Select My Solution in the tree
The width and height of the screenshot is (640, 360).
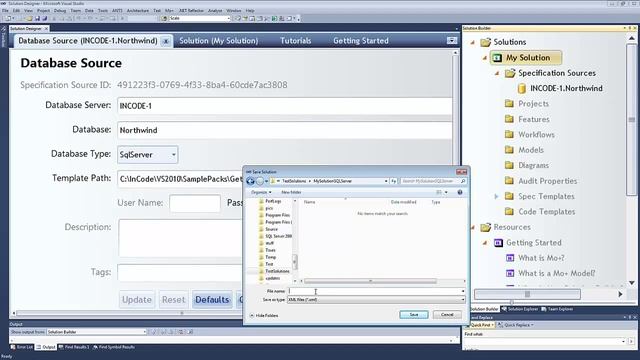tap(526, 58)
